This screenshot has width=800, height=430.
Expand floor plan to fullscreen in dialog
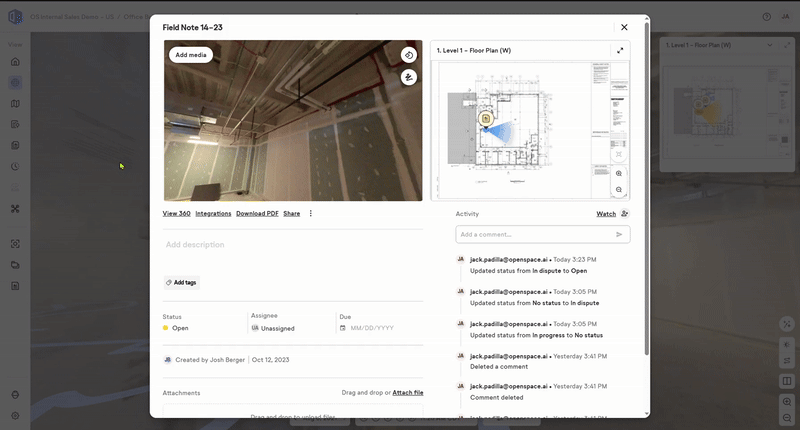tap(620, 50)
